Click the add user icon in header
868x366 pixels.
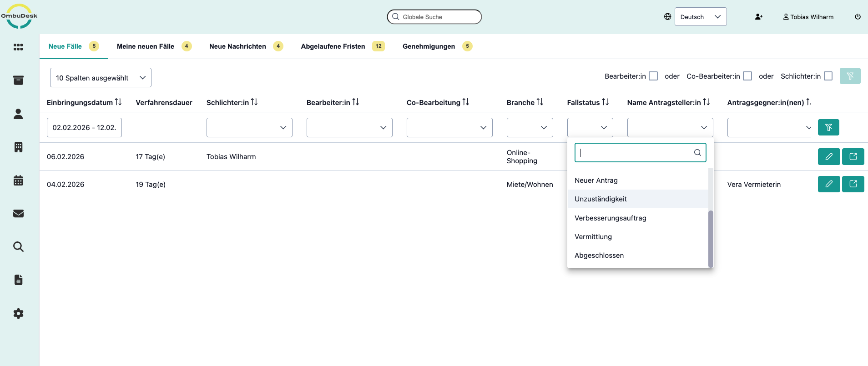pyautogui.click(x=758, y=17)
